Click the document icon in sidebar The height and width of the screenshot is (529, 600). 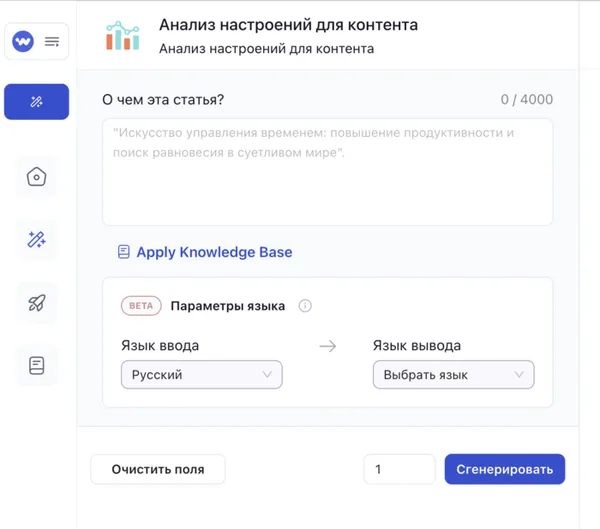point(36,366)
